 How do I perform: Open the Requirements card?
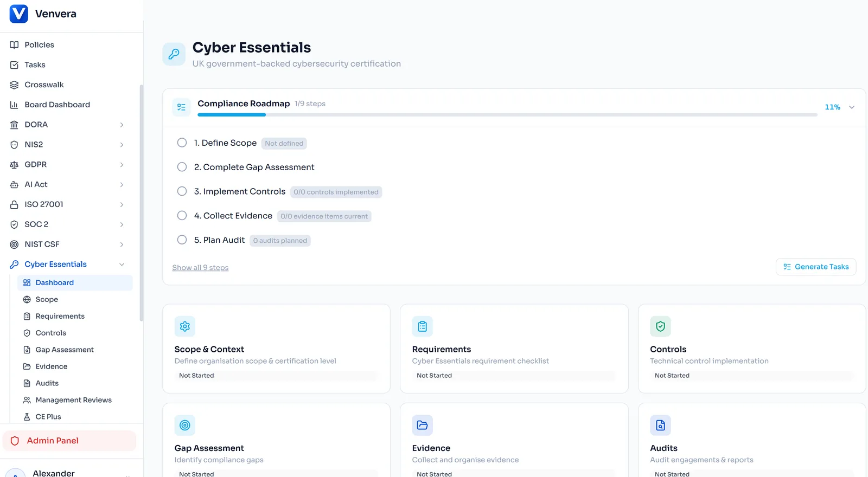pos(514,349)
